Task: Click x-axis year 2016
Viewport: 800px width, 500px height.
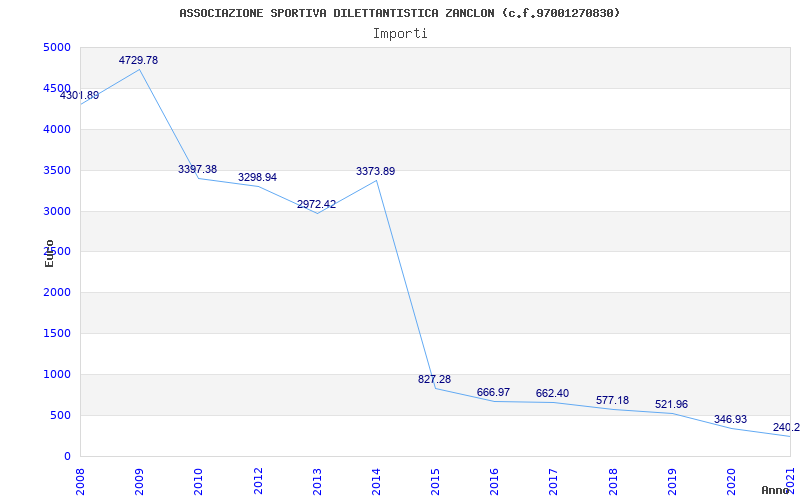Action: coord(494,483)
